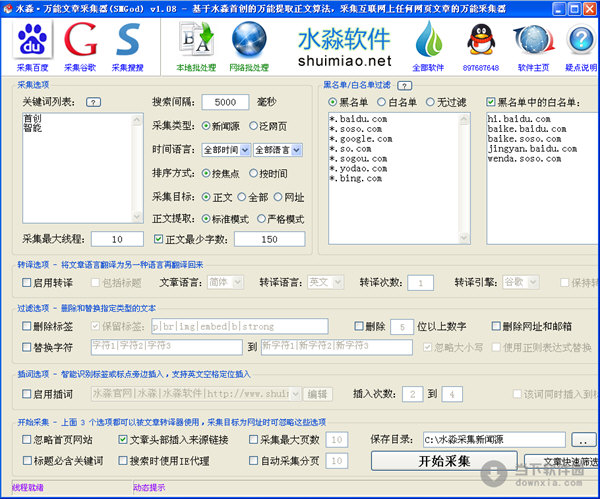Click the 采集最大线程 field
This screenshot has width=600, height=499.
[117, 239]
